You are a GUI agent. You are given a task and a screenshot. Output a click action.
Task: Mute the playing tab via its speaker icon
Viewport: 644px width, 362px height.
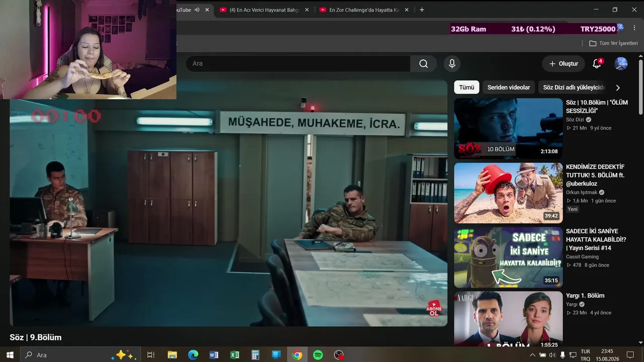197,10
